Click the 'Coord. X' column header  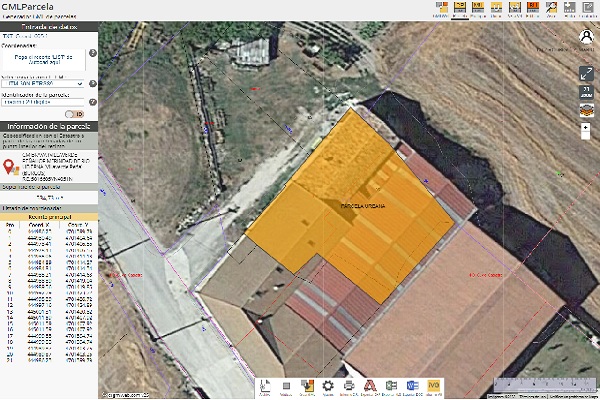(39, 225)
